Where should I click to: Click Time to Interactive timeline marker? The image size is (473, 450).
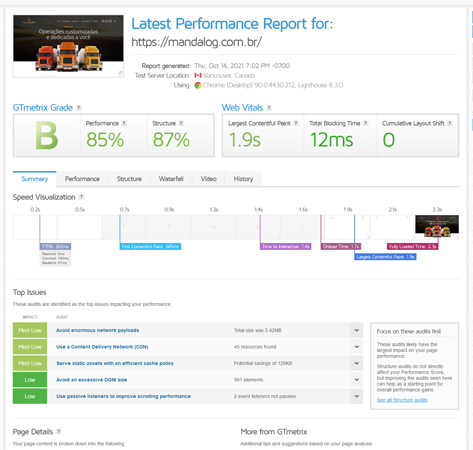point(286,246)
